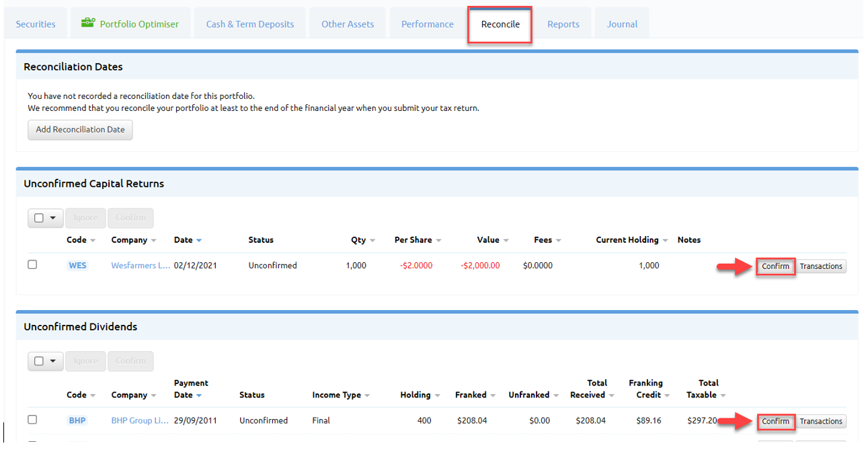Screen dimensions: 868x458
Task: Open the Cash & Term Deposits tab
Action: [x=249, y=23]
